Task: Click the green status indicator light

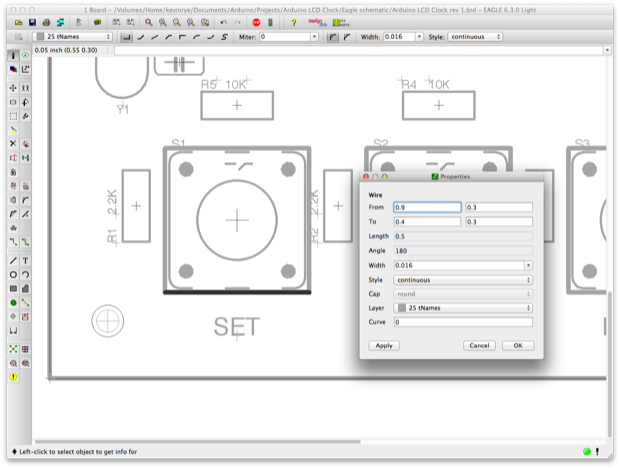Action: coord(587,451)
